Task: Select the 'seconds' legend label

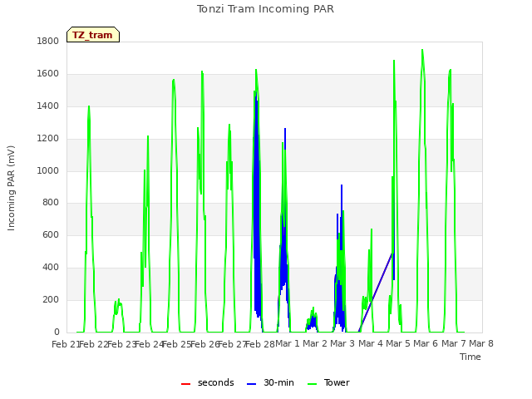Action: [x=216, y=382]
